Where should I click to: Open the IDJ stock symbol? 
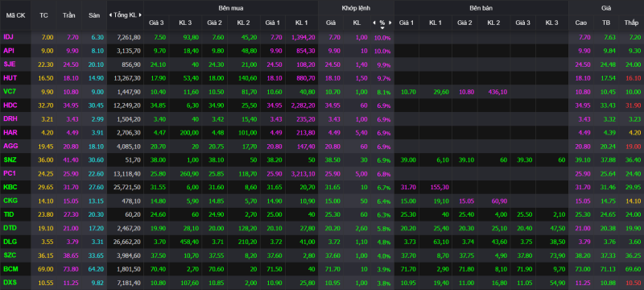coord(9,37)
